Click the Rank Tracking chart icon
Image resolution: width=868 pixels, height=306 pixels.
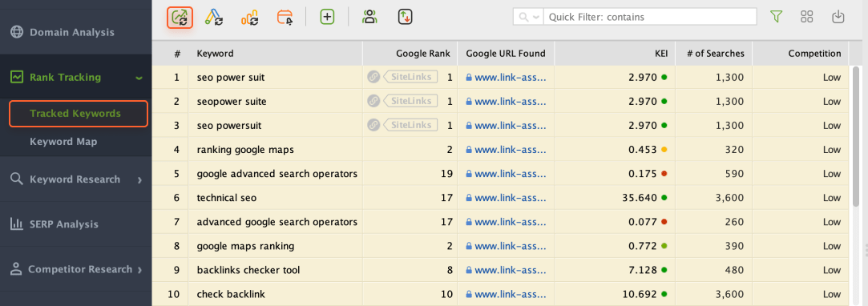pos(17,77)
